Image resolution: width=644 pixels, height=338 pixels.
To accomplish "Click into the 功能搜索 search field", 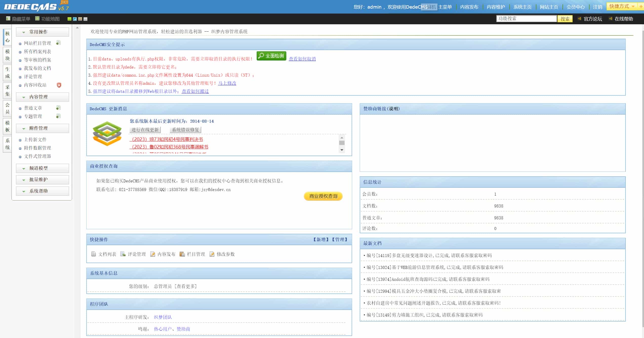I will pos(526,18).
